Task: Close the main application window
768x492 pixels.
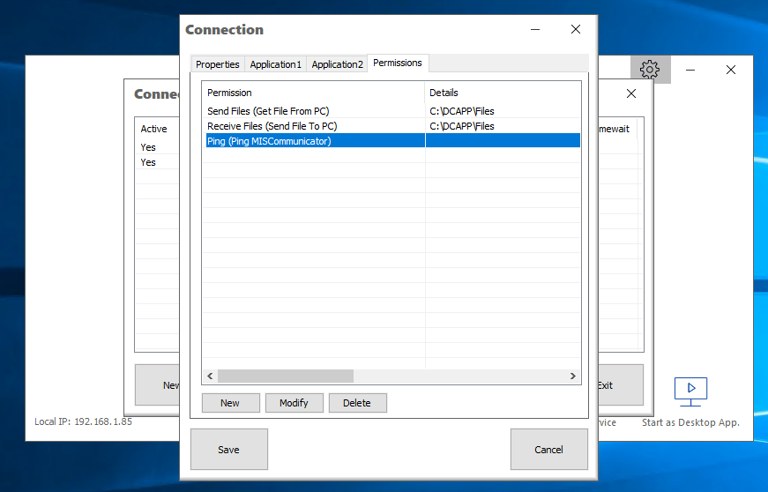Action: [731, 70]
